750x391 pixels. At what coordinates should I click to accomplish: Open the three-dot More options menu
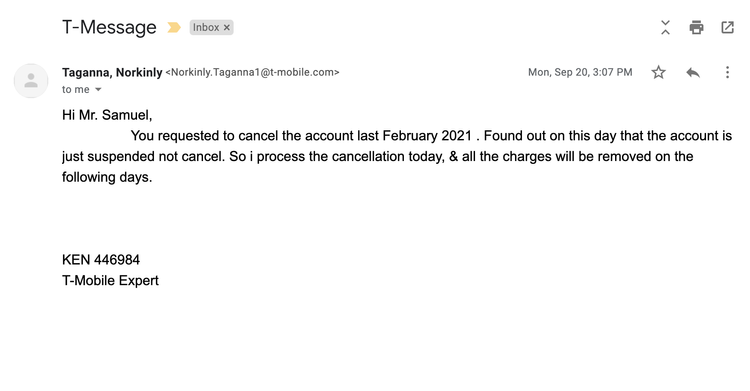coord(727,72)
